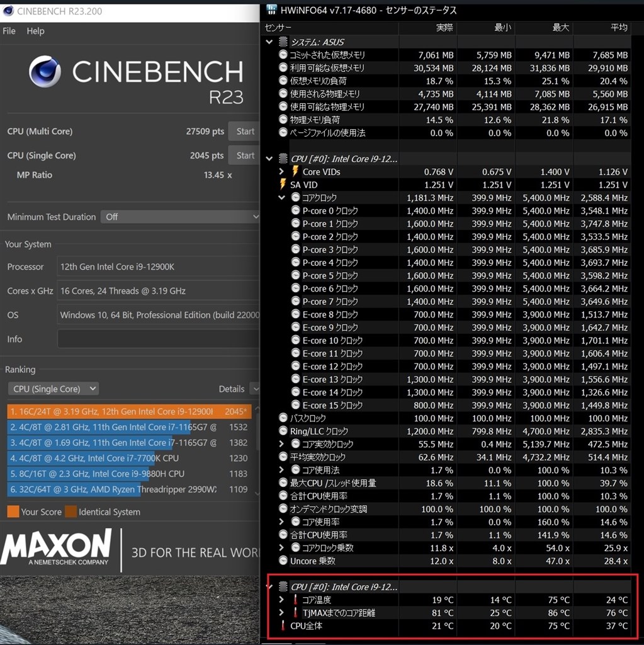Select ranking entry AMD Ryzen Threadripper 2990WX
644x645 pixels.
coord(129,489)
